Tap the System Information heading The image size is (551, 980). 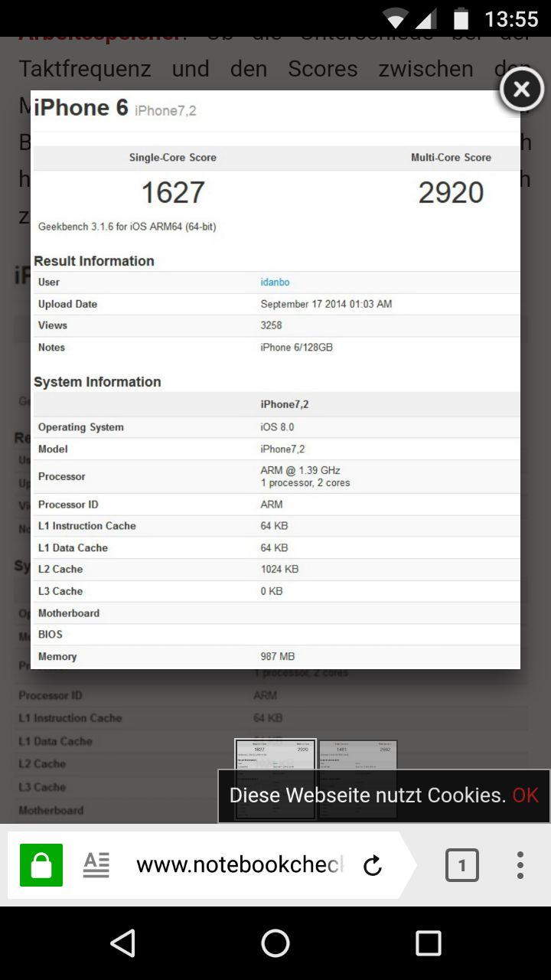pyautogui.click(x=97, y=382)
